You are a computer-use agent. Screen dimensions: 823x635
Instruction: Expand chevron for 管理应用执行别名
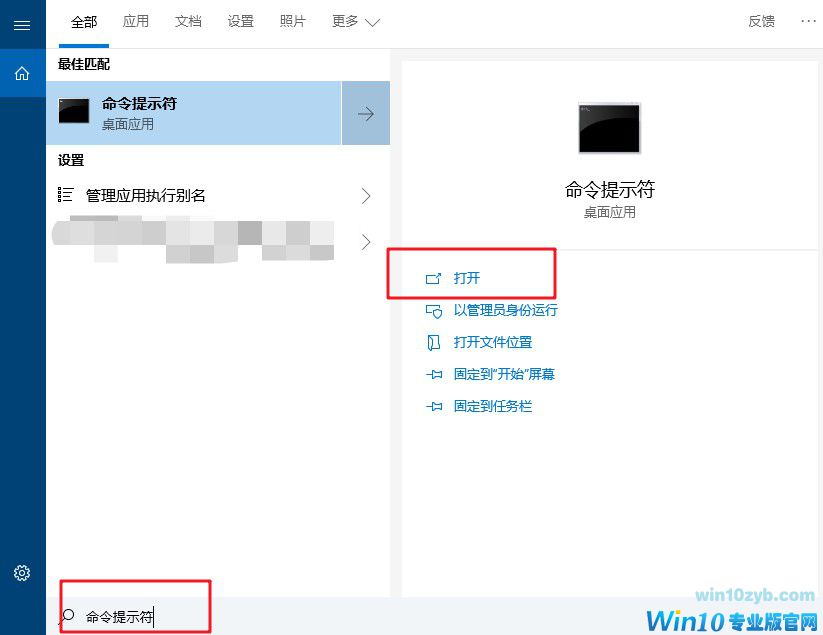click(366, 196)
